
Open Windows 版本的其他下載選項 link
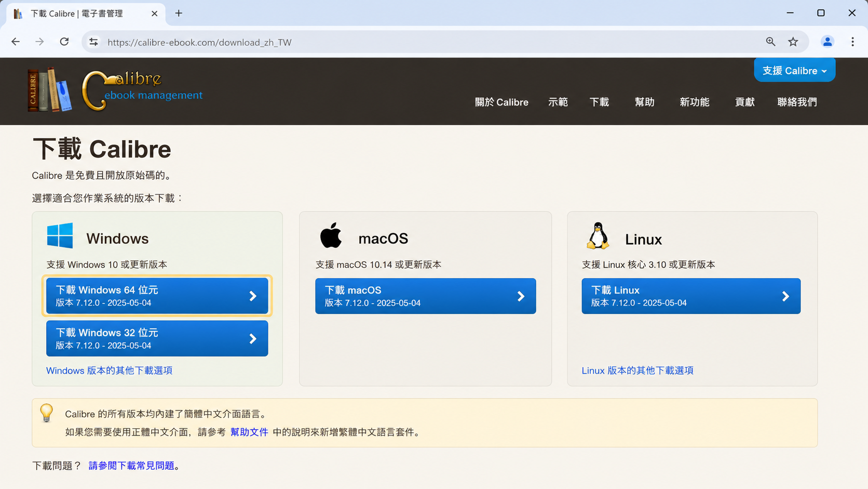click(109, 371)
